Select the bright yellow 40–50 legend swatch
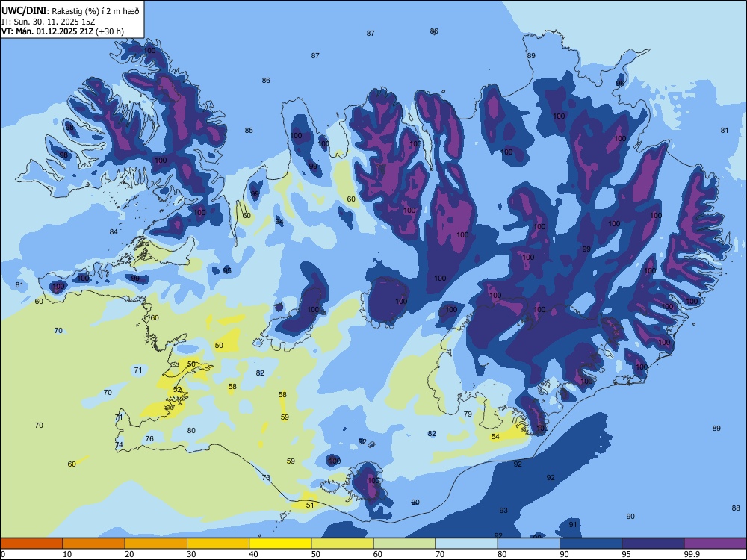Viewport: 747px width, 560px height. pyautogui.click(x=280, y=544)
